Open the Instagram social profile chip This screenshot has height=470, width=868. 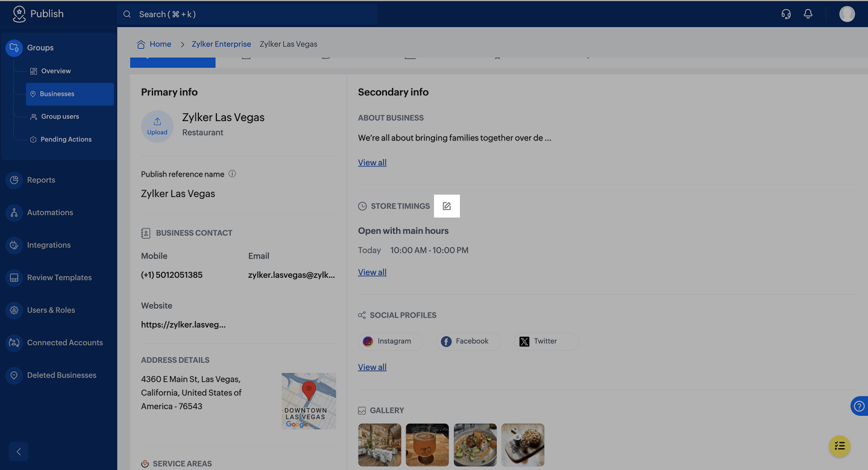point(391,342)
